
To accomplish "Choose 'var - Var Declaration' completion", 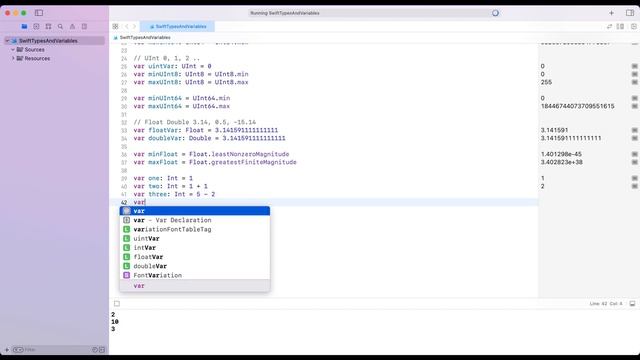I will click(x=195, y=220).
